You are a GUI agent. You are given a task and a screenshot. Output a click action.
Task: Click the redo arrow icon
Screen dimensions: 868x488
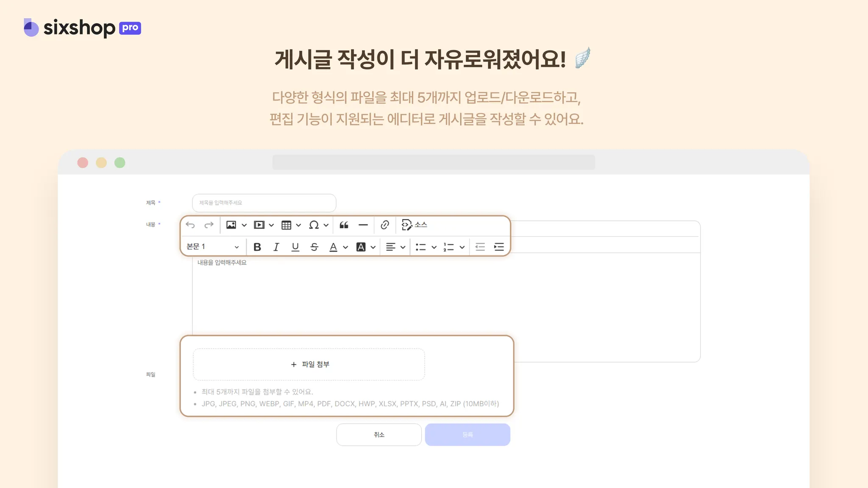[x=209, y=225]
